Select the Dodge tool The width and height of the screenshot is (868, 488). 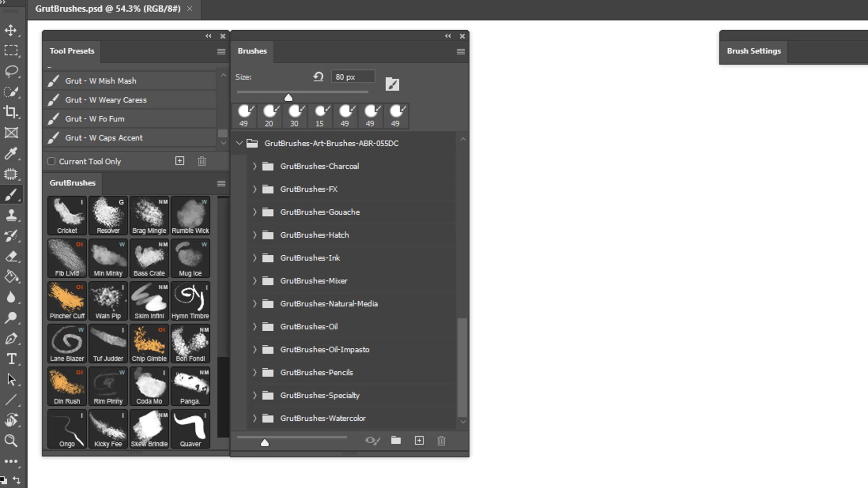11,318
